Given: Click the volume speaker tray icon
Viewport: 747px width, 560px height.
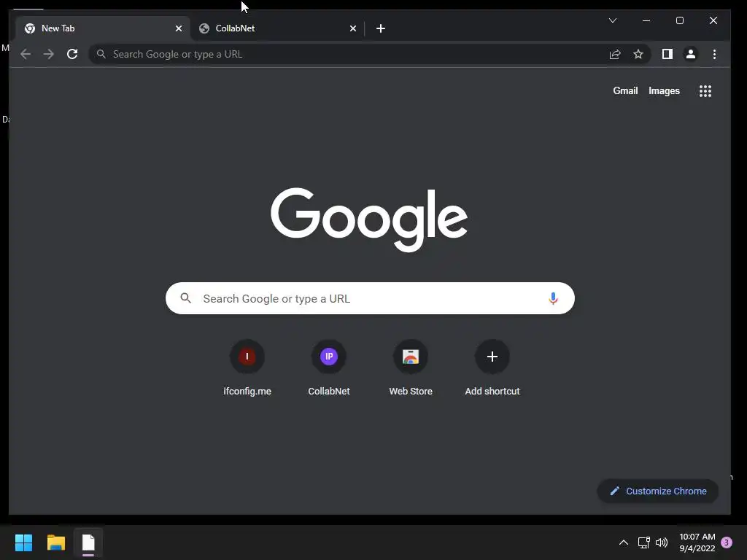Looking at the screenshot, I should pyautogui.click(x=662, y=542).
